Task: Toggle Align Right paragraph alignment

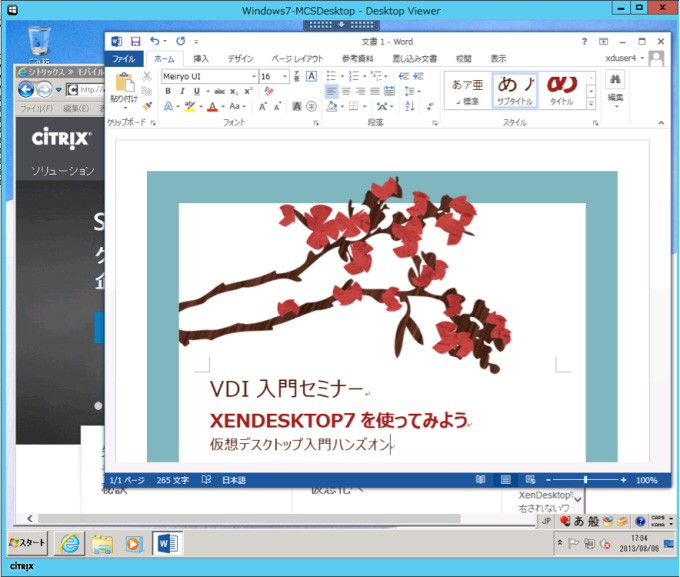Action: tap(360, 91)
